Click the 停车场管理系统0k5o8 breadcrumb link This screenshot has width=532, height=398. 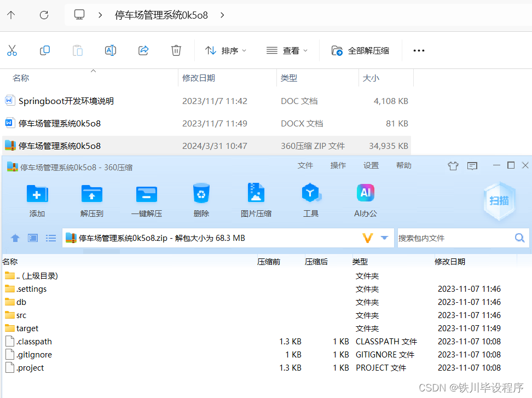pyautogui.click(x=160, y=15)
